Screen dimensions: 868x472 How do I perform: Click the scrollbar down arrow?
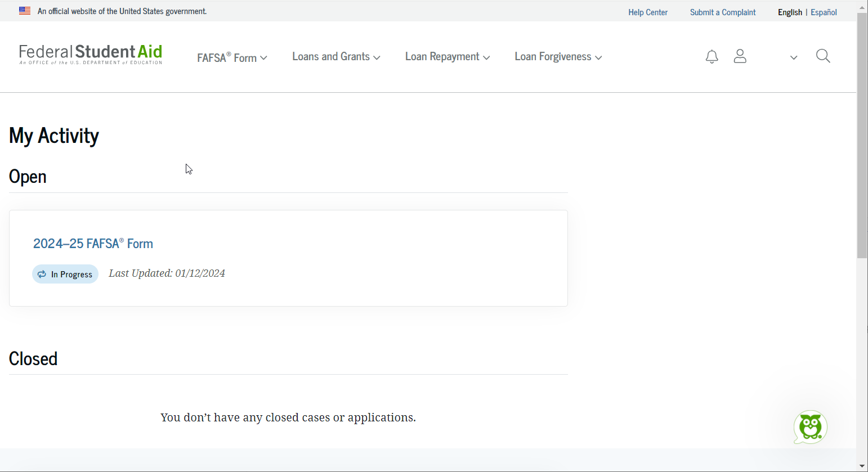click(x=862, y=466)
